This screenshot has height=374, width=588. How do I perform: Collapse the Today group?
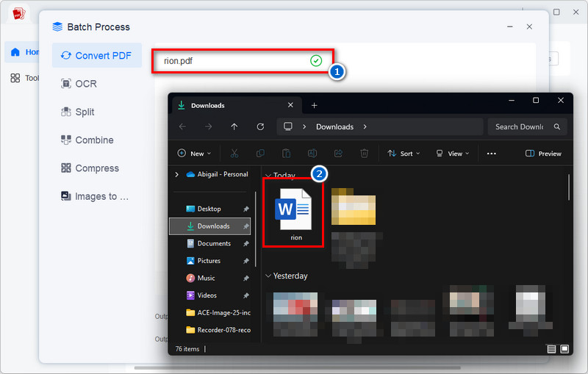(268, 176)
